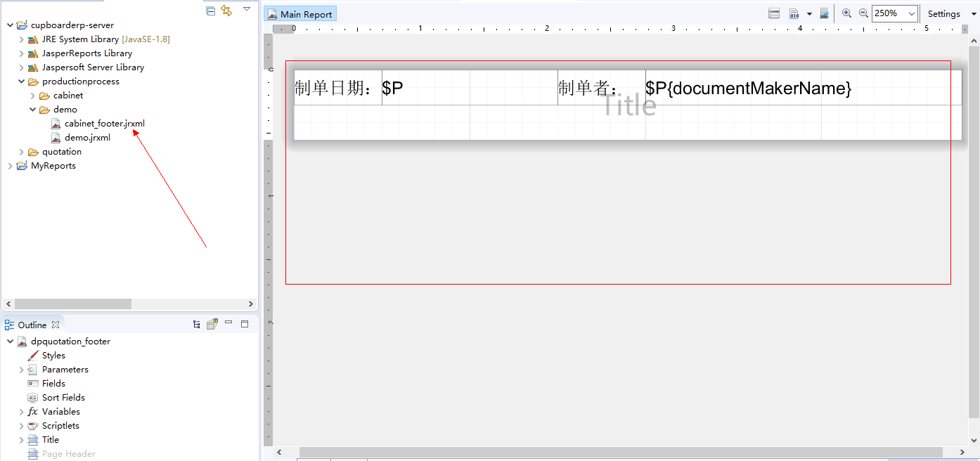This screenshot has width=980, height=461.
Task: Select Parameters in Outline
Action: 65,370
